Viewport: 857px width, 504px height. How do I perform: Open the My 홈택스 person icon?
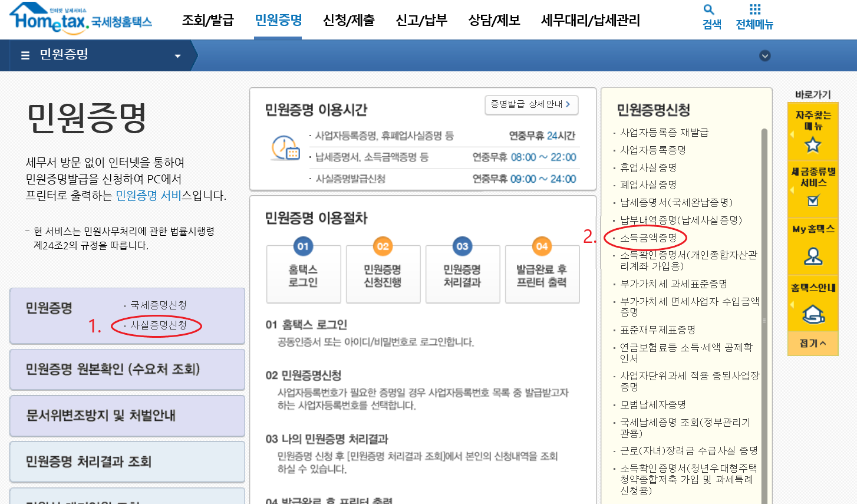(x=813, y=256)
